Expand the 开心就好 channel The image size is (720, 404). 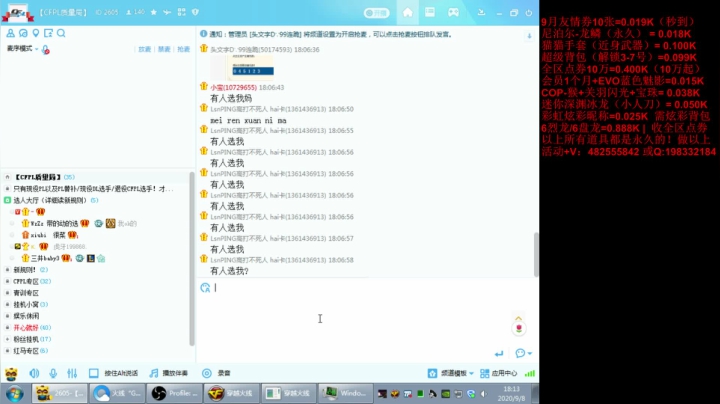pos(7,327)
